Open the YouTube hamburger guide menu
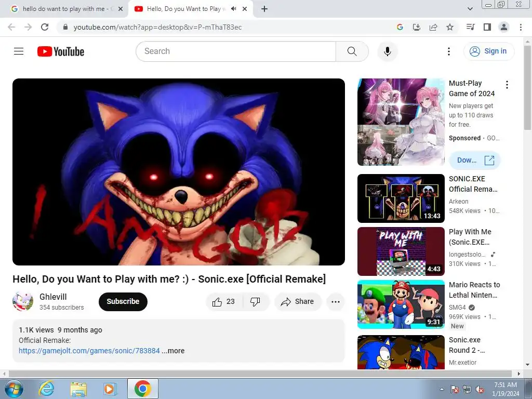Screen dimensions: 532x399 pos(19,51)
